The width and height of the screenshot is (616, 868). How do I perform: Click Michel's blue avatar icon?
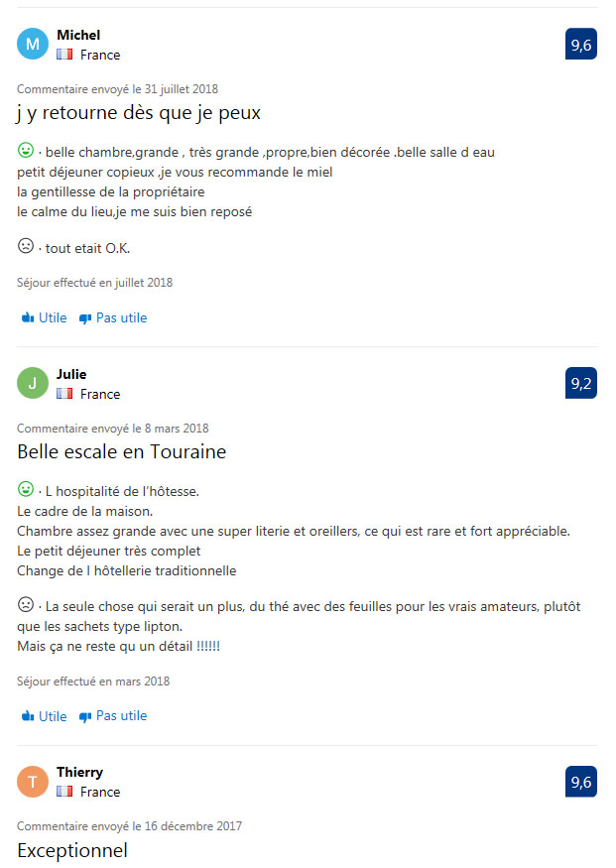tap(33, 45)
